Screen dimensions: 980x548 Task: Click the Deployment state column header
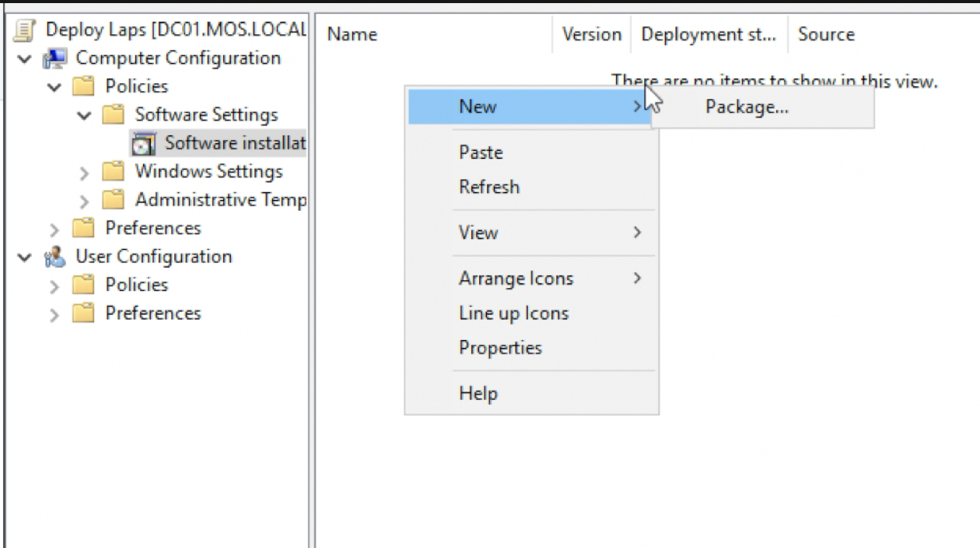coord(708,35)
